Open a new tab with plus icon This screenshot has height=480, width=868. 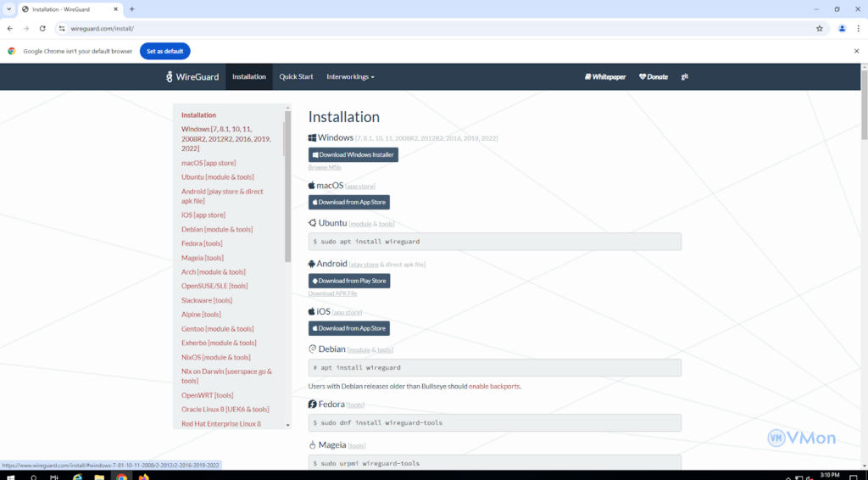point(131,8)
